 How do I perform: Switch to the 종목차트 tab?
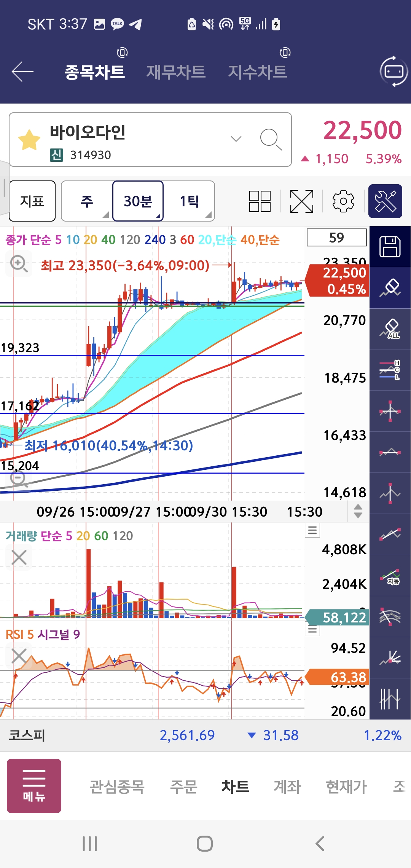[x=95, y=72]
